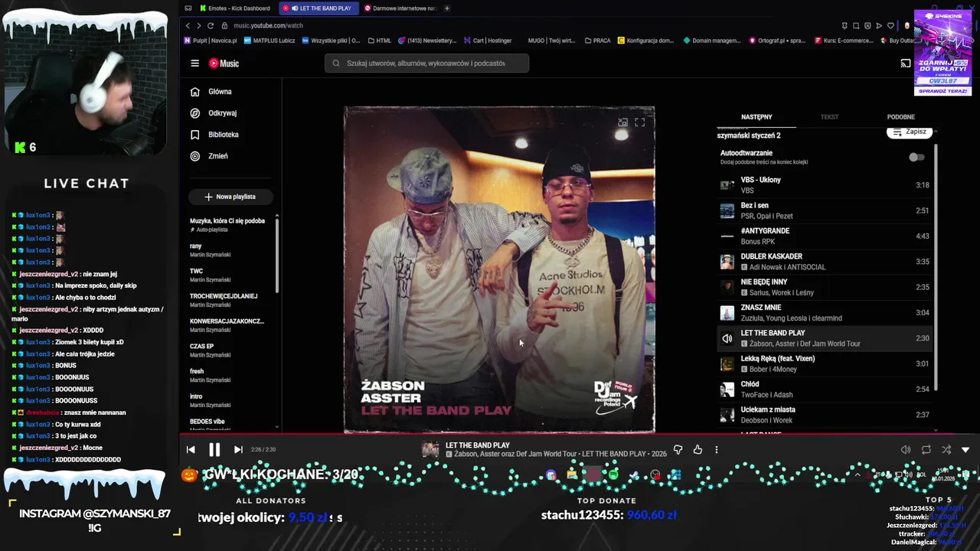The image size is (980, 551).
Task: Skip to next track
Action: [238, 450]
